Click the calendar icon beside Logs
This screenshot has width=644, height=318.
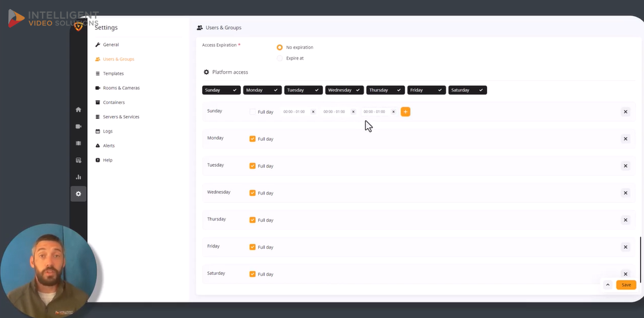click(98, 131)
